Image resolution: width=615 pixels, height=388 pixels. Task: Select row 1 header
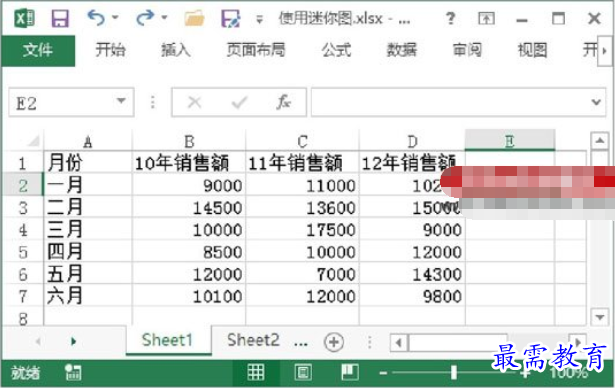[x=23, y=163]
